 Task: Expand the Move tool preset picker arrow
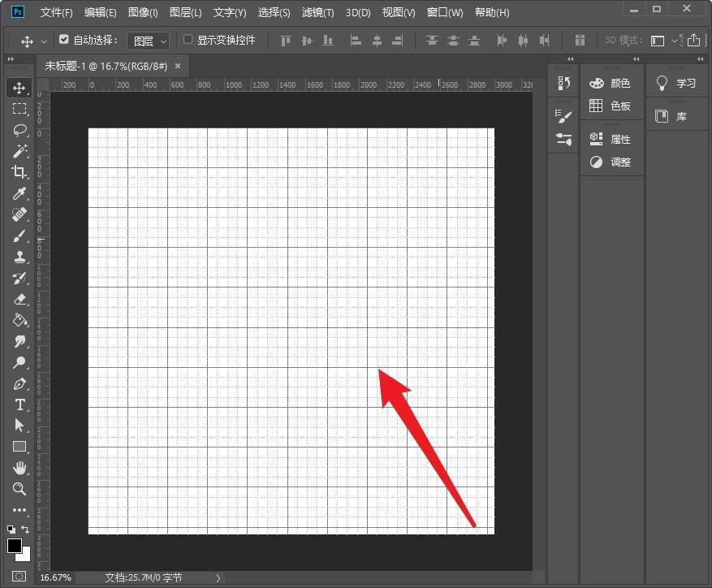pyautogui.click(x=44, y=41)
